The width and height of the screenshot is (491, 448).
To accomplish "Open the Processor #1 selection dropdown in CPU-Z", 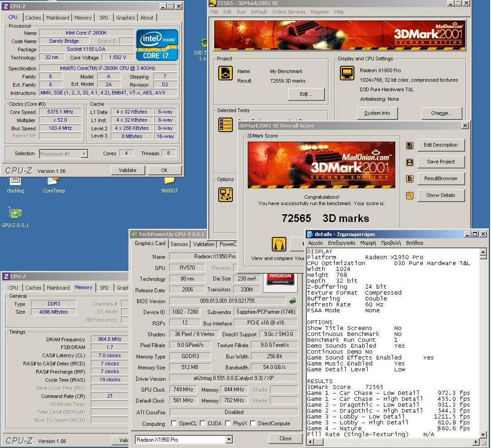I will [x=84, y=154].
